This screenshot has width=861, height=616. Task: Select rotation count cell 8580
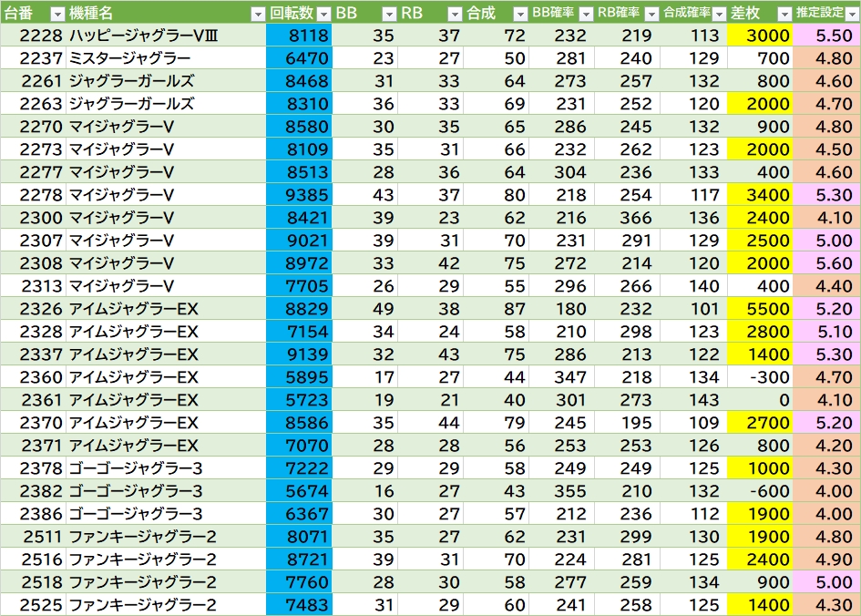299,127
